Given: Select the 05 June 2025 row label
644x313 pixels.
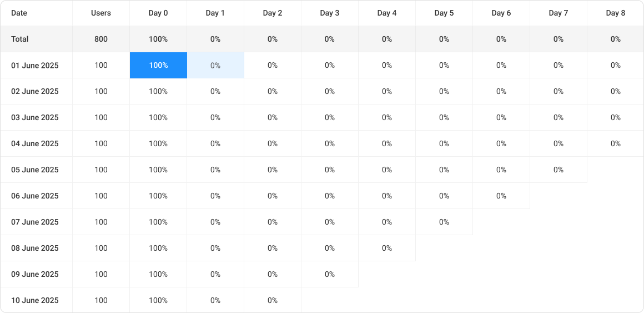Looking at the screenshot, I should point(35,170).
